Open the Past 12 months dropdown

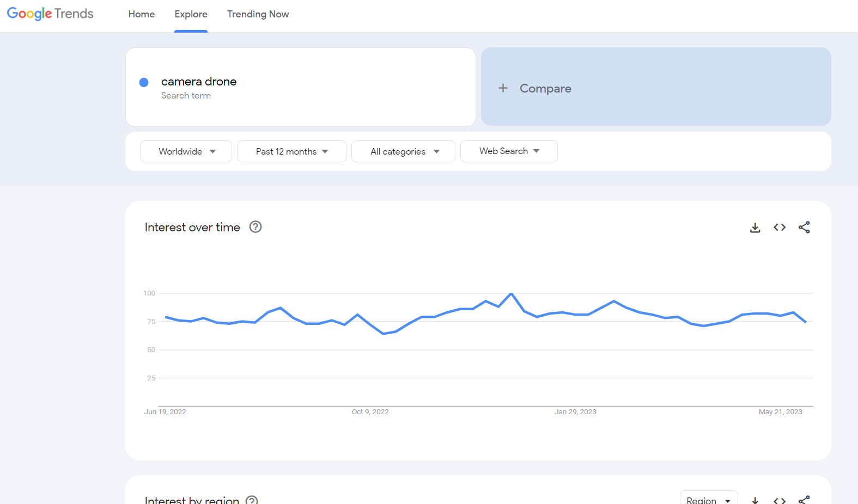click(291, 151)
